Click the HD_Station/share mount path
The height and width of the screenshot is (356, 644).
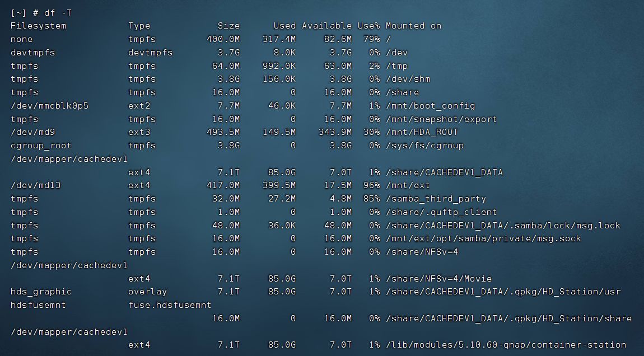click(508, 318)
